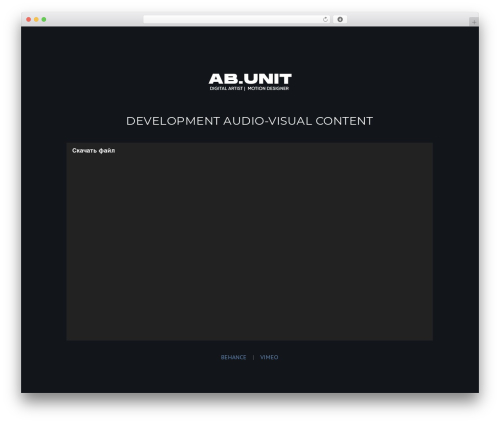Image resolution: width=500 pixels, height=423 pixels.
Task: Click the red close window button
Action: click(29, 19)
